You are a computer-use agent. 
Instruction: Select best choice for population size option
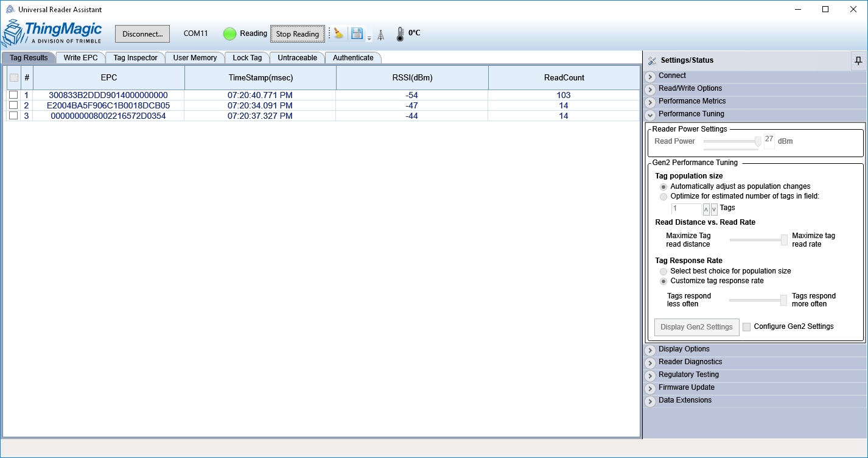[x=663, y=271]
